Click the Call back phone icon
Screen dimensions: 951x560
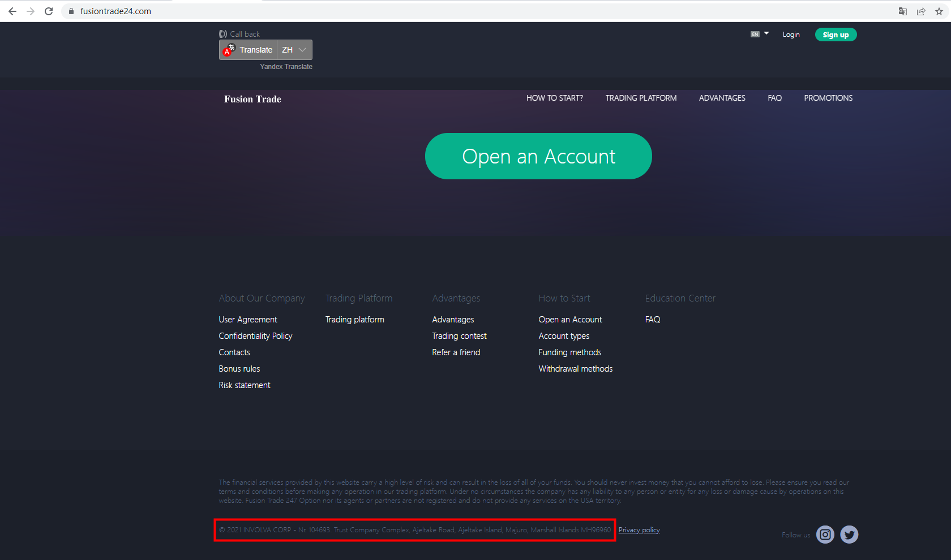coord(223,34)
